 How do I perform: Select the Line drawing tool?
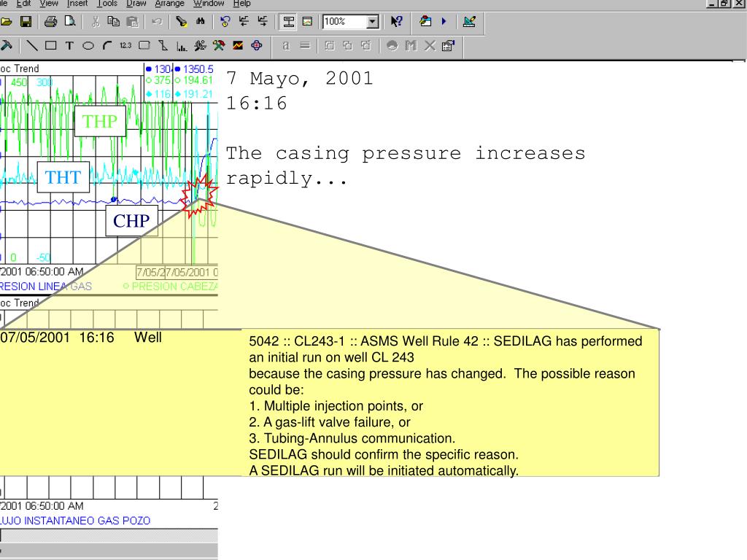pyautogui.click(x=32, y=46)
